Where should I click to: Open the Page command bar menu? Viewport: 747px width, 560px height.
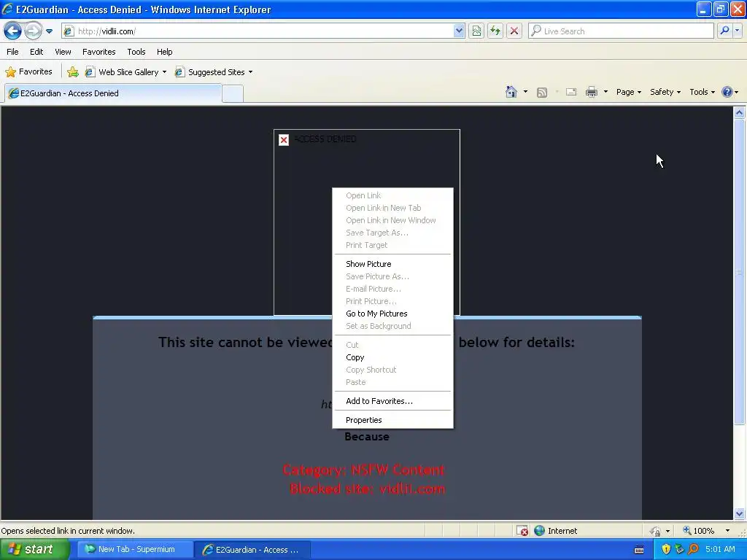pyautogui.click(x=628, y=92)
